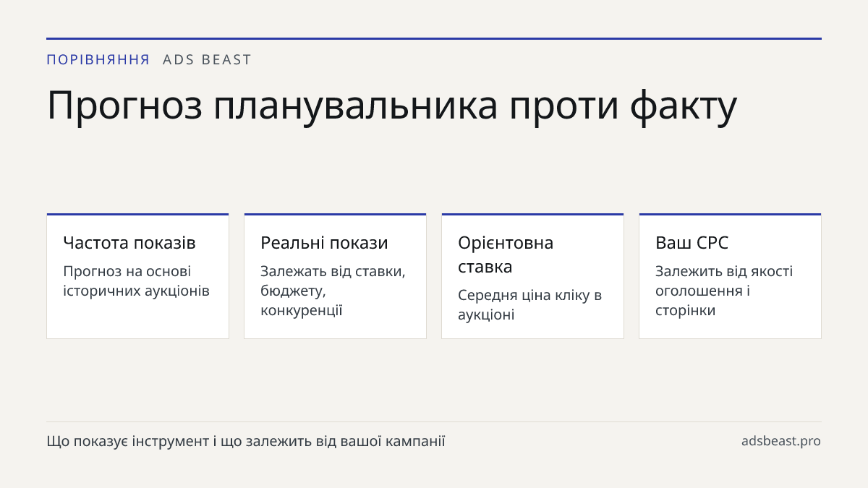Select the Ваш CPC card title
The height and width of the screenshot is (488, 868).
click(x=692, y=243)
